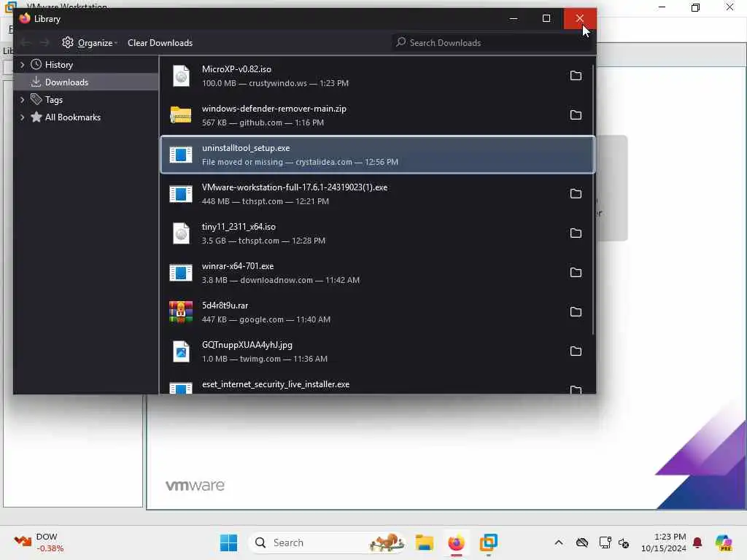Click the WinRAR archive icon for 5d4r8t9u.rar
Screen dimensions: 747x560
tap(181, 312)
